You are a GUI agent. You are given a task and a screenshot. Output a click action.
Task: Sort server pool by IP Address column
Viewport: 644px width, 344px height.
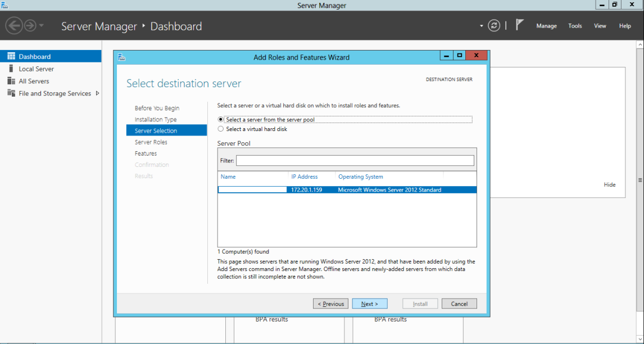(x=305, y=176)
